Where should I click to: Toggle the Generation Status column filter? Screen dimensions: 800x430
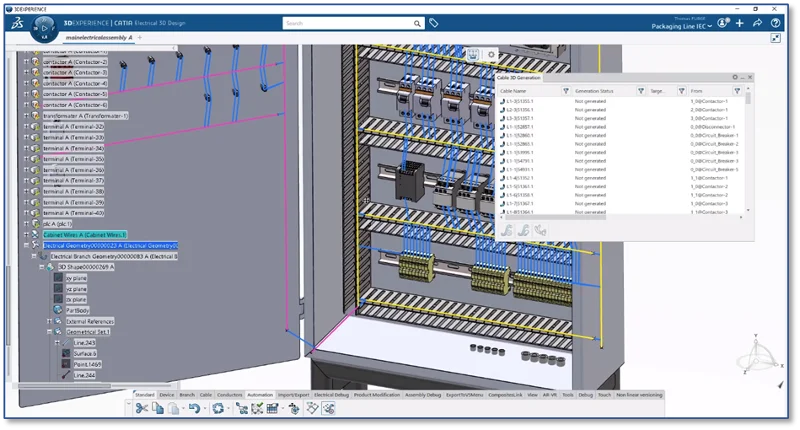point(640,91)
